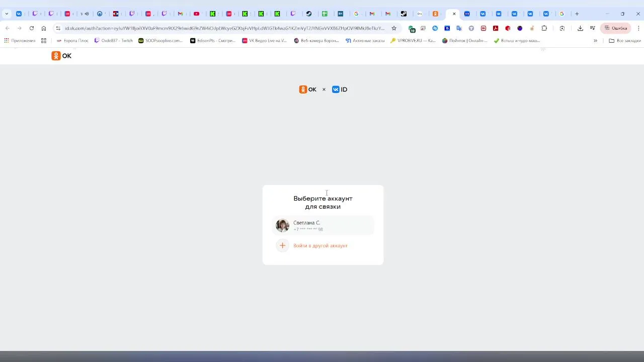
Task: Expand the hidden bookmarks chevron
Action: (595, 41)
